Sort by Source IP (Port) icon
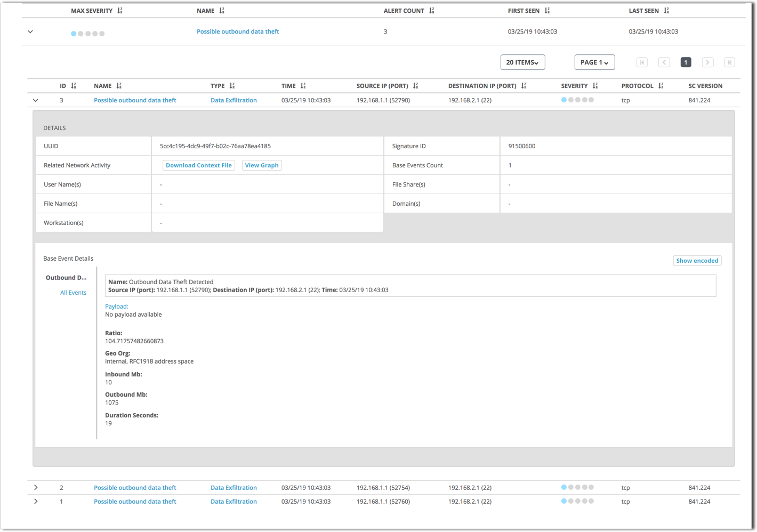The image size is (757, 532). (x=415, y=86)
